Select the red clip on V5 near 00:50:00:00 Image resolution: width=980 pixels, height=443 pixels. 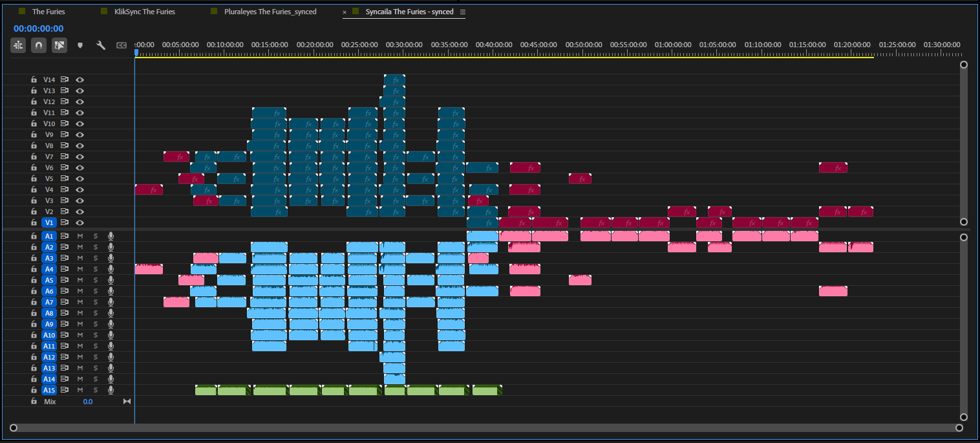[x=580, y=178]
